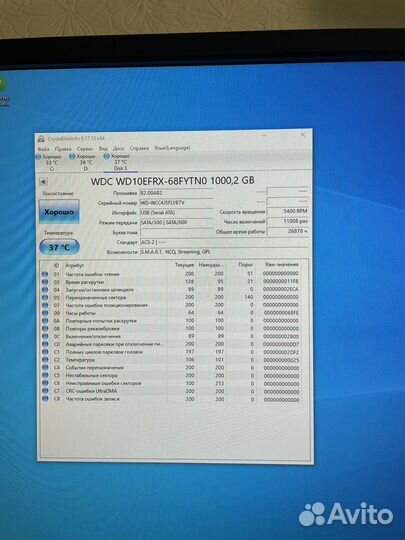This screenshot has height=540, width=405.
Task: Click the empty Буква тома field
Action: (x=176, y=232)
